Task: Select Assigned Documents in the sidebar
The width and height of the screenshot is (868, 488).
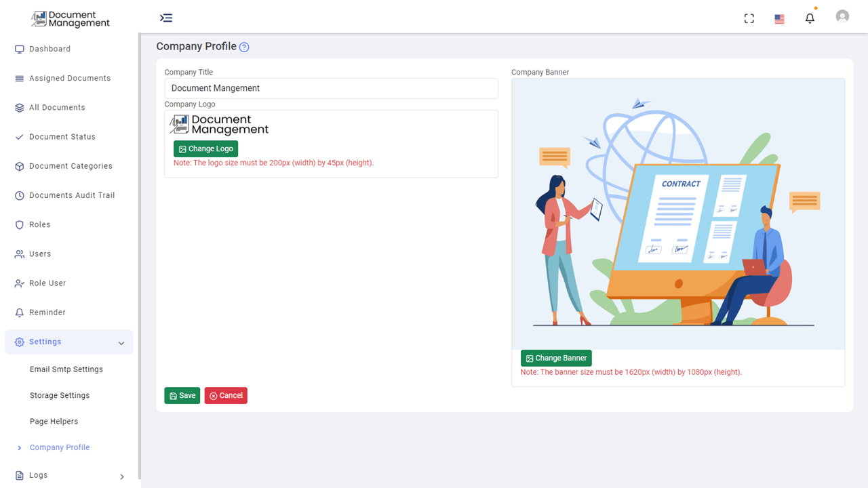Action: [70, 78]
